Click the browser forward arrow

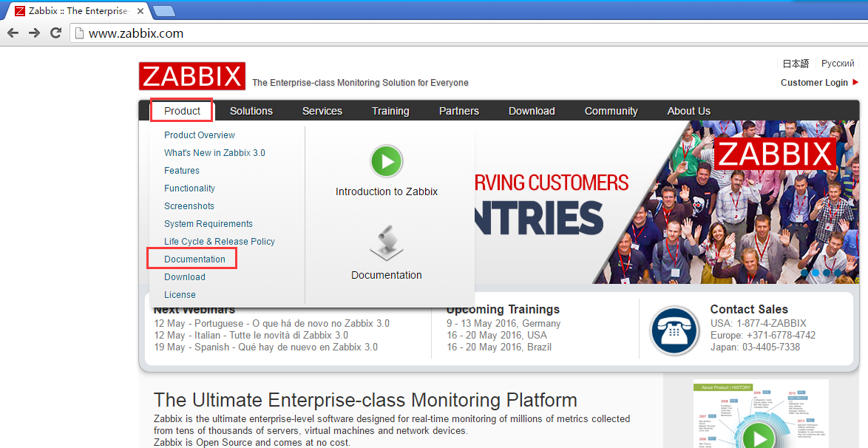(34, 33)
